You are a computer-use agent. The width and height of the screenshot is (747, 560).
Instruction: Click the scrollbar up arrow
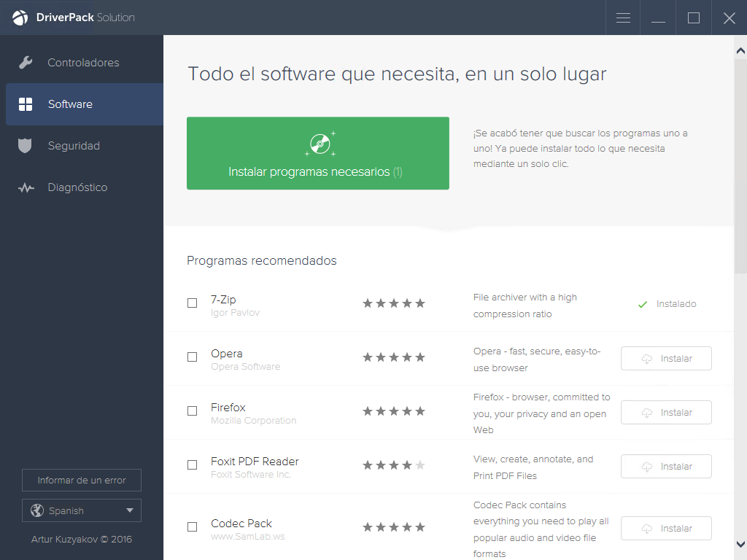[740, 50]
